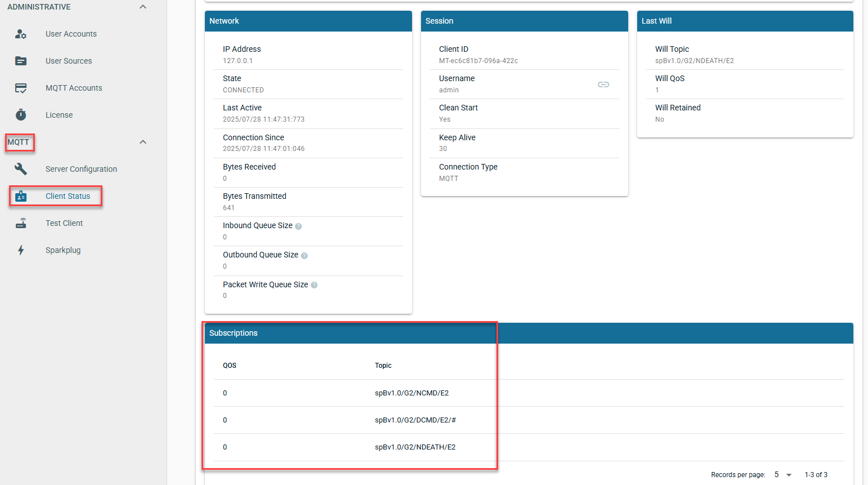Image resolution: width=868 pixels, height=485 pixels.
Task: Click the License stopwatch icon
Action: (x=21, y=115)
